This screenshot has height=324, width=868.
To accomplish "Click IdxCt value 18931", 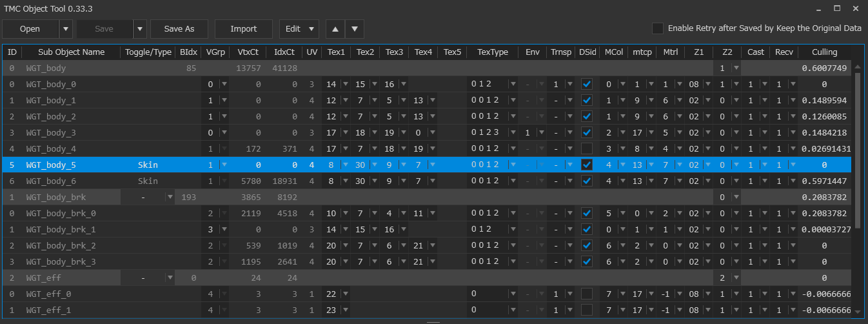I will 284,181.
